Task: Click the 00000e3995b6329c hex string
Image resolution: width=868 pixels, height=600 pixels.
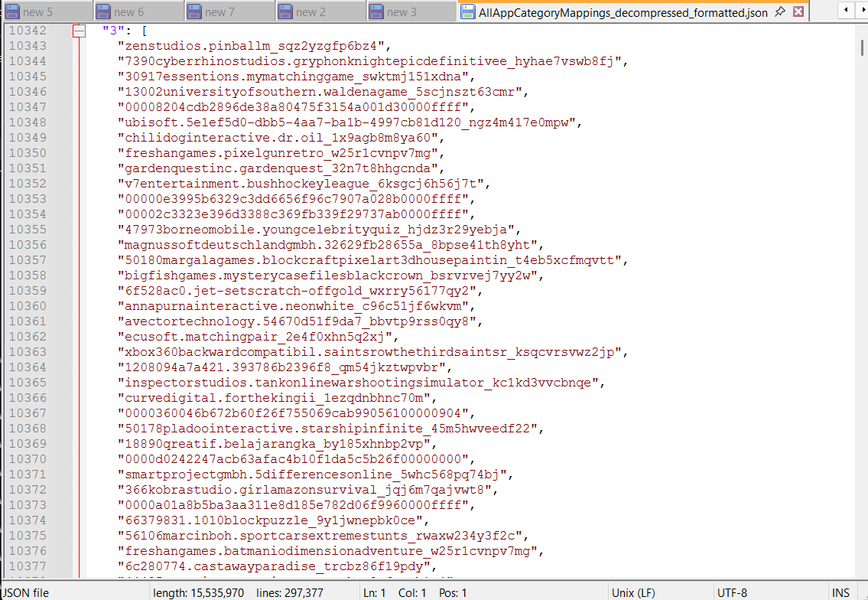Action: pos(293,199)
